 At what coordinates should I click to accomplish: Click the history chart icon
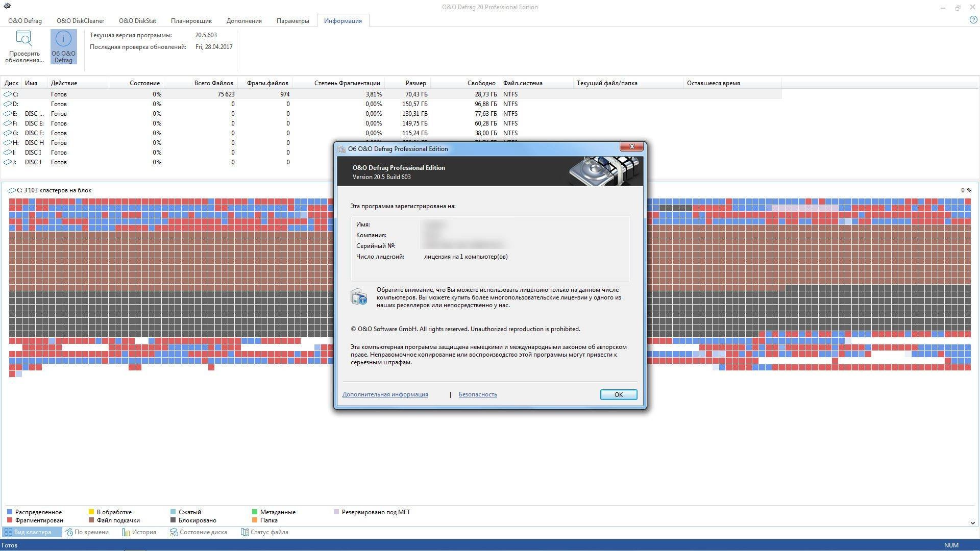(126, 532)
